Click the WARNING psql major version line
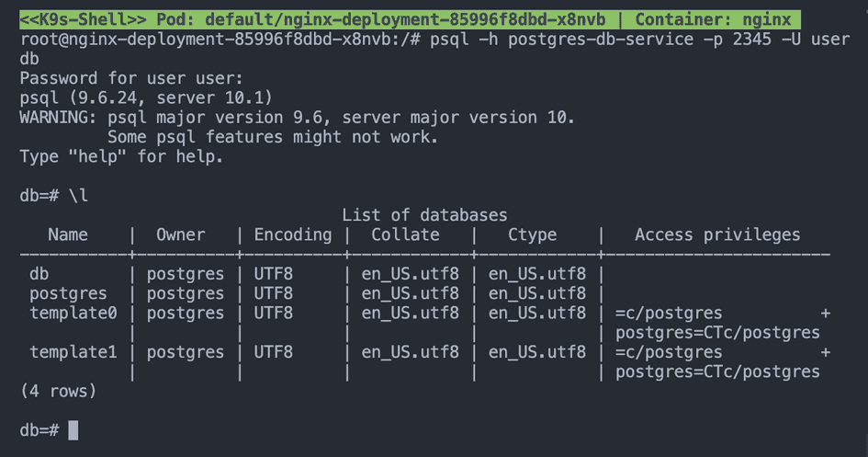Screen dimensions: 868x457 tap(297, 118)
